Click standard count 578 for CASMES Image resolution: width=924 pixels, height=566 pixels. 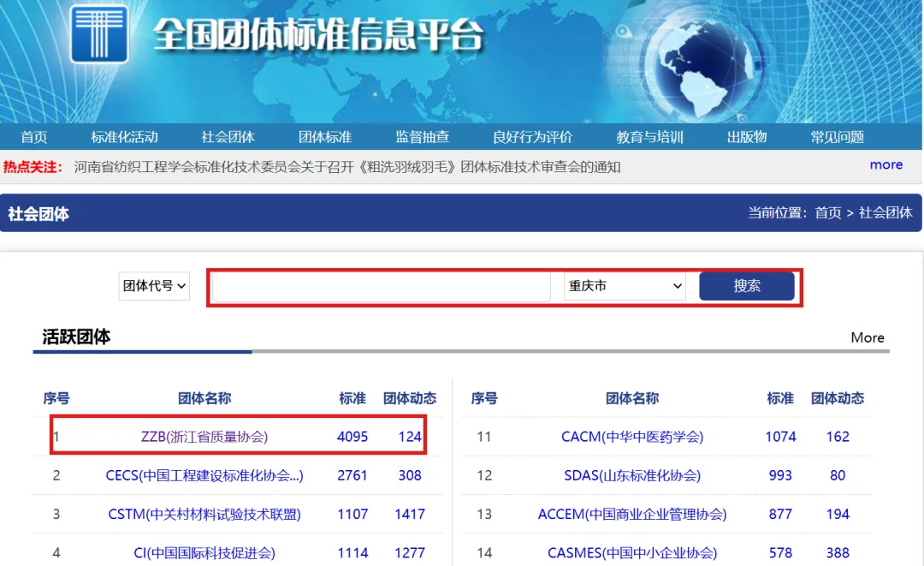pos(780,553)
